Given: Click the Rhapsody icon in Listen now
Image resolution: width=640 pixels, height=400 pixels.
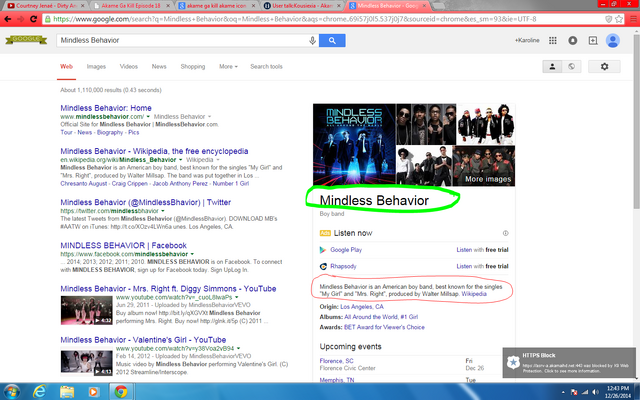Looking at the screenshot, I should (323, 267).
